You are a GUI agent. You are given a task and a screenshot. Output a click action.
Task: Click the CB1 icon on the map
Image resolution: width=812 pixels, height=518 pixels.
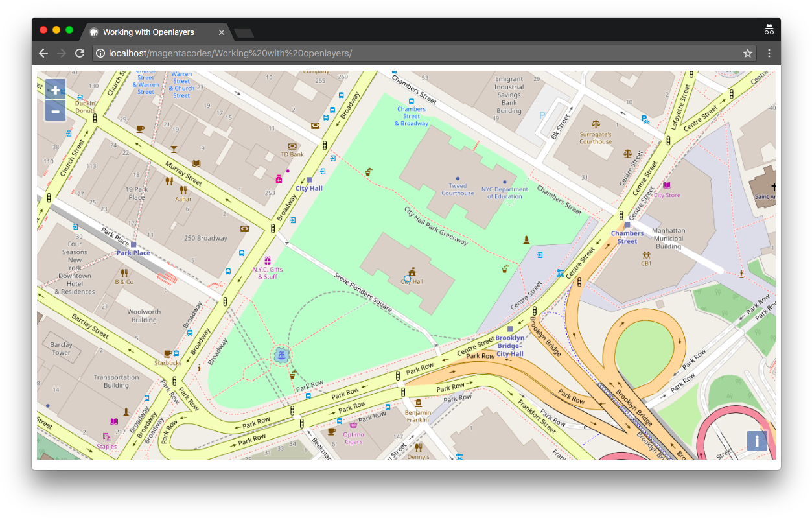646,255
